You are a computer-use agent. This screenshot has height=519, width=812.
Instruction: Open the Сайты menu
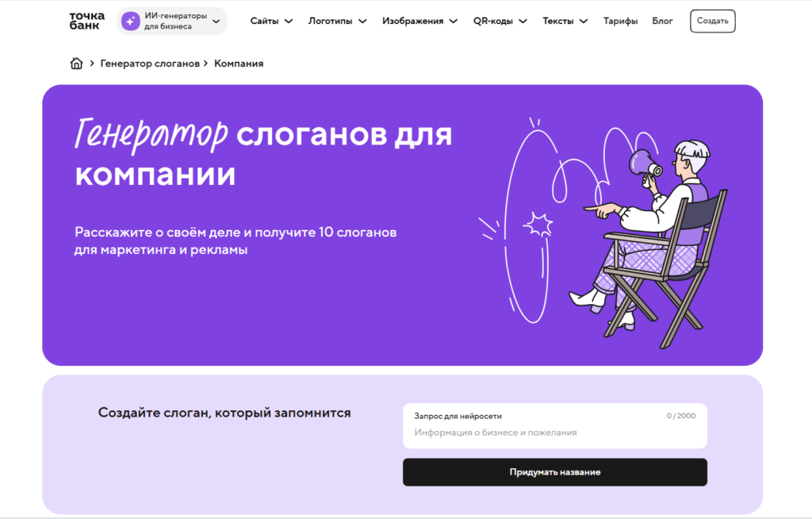point(264,21)
